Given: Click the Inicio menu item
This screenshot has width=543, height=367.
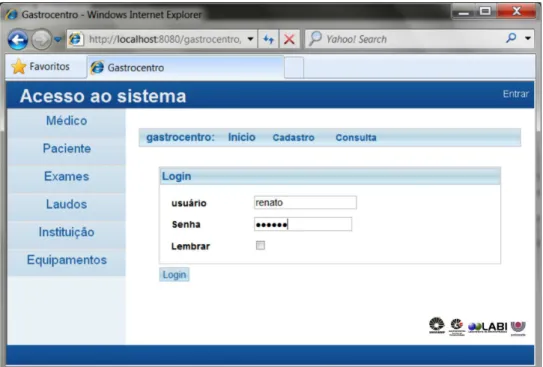Looking at the screenshot, I should [x=242, y=137].
